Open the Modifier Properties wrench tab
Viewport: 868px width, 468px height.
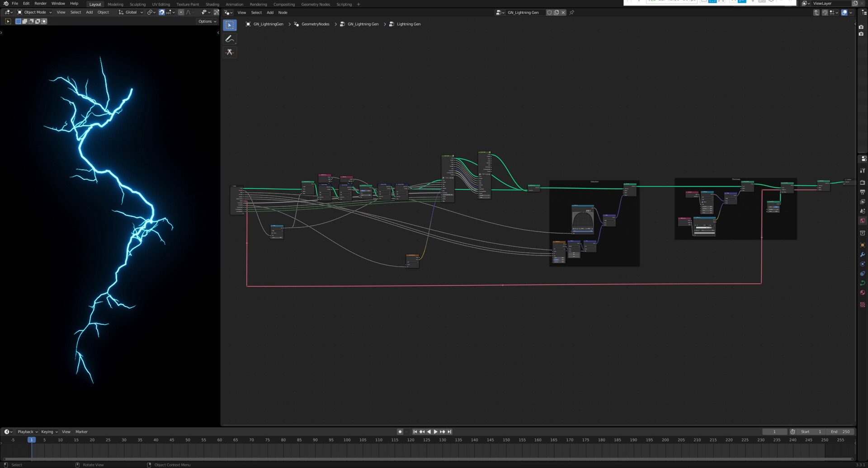(x=863, y=254)
